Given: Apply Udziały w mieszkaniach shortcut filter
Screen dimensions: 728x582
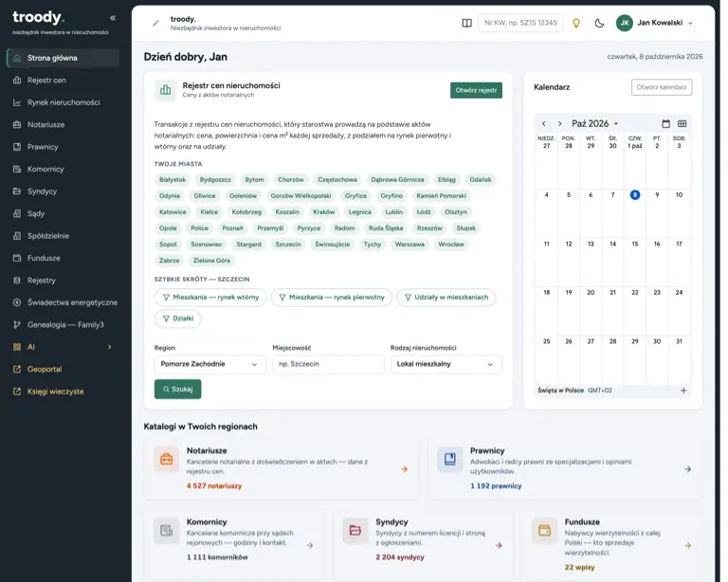Looking at the screenshot, I should pyautogui.click(x=446, y=297).
